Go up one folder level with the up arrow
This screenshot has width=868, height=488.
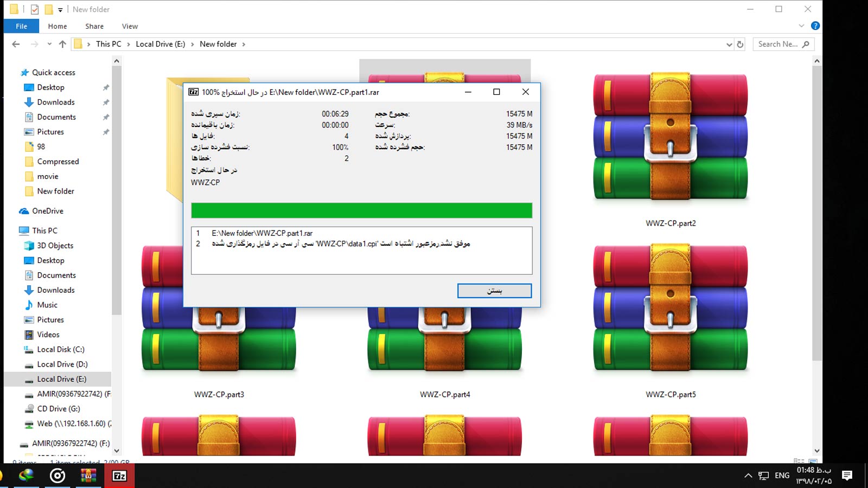62,44
